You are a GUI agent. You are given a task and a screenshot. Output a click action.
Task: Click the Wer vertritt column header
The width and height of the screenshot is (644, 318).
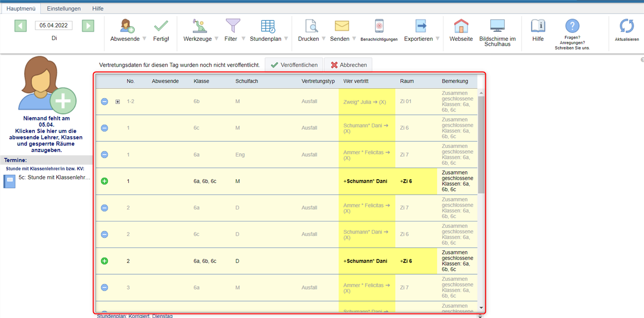(356, 81)
